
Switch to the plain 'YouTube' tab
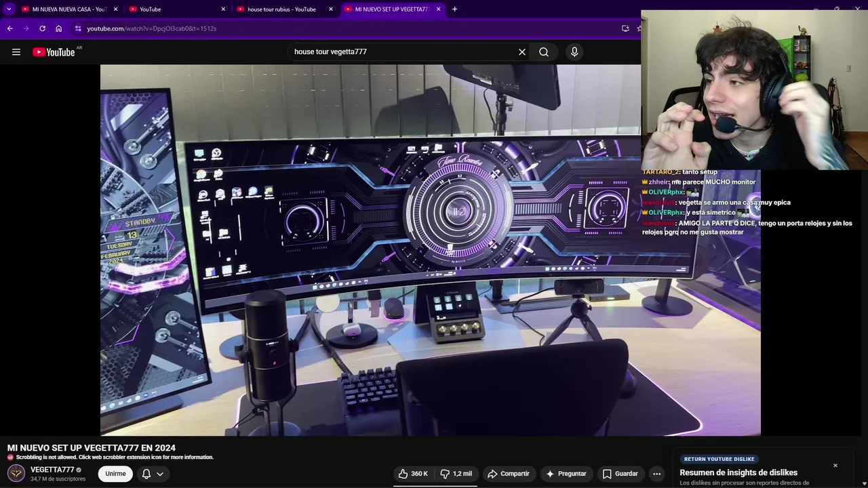[178, 9]
